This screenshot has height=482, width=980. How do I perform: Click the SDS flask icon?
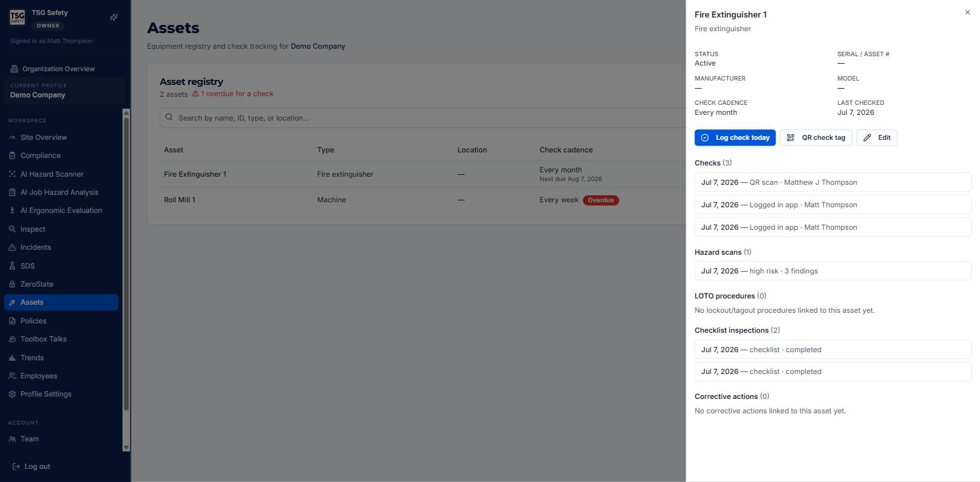pos(12,266)
